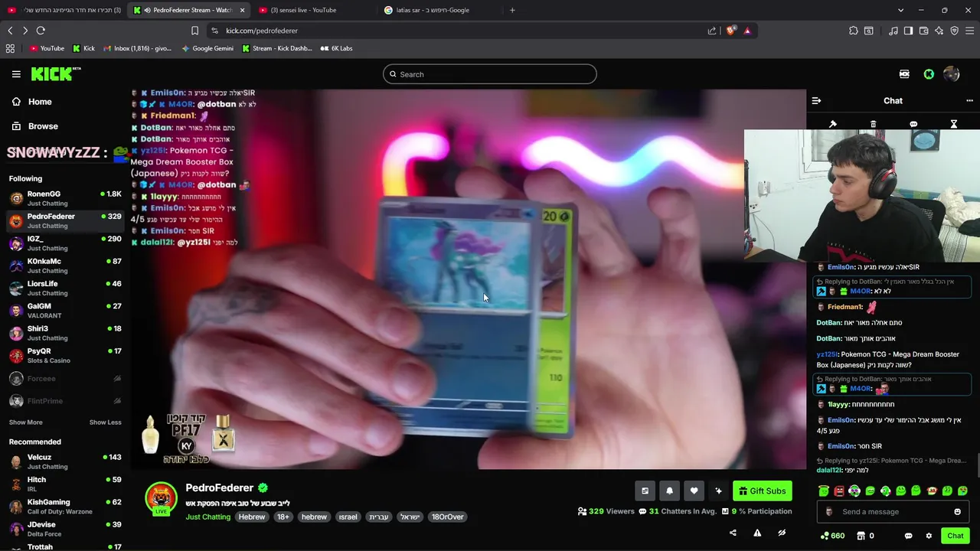Image resolution: width=980 pixels, height=551 pixels.
Task: Click the chat bubble icon near settings
Action: pyautogui.click(x=908, y=536)
